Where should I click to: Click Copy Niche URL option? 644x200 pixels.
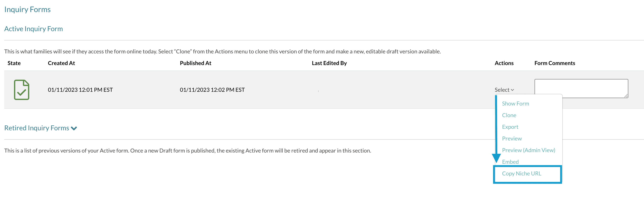click(x=521, y=174)
